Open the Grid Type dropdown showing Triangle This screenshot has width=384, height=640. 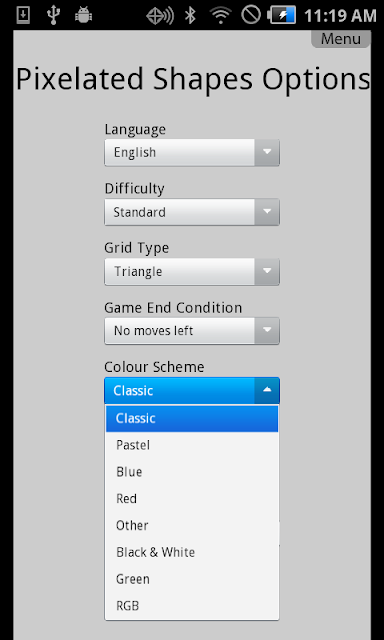click(x=192, y=271)
